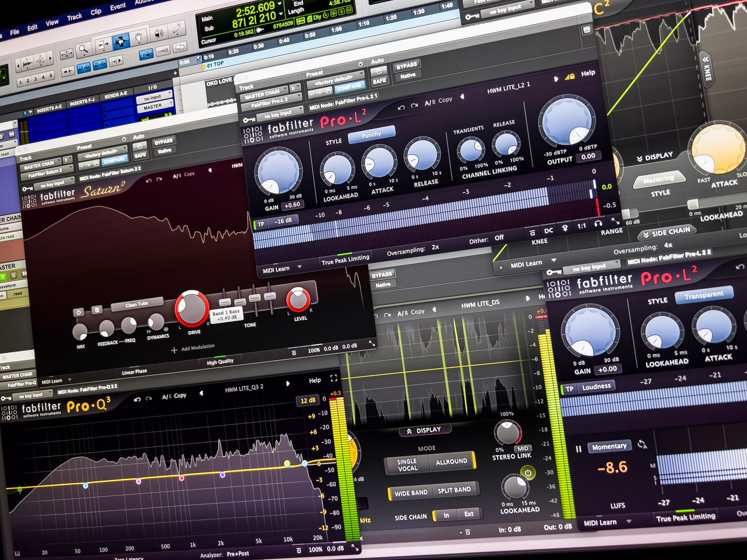747x560 pixels.
Task: Open the File menu
Action: [14, 32]
